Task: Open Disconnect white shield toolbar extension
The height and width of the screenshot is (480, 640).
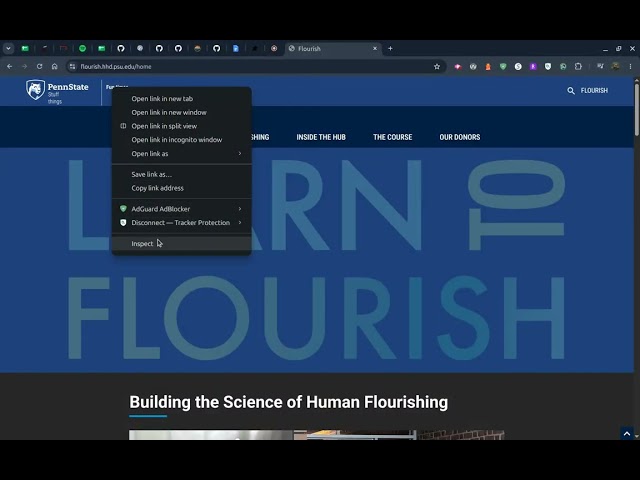Action: (x=548, y=67)
